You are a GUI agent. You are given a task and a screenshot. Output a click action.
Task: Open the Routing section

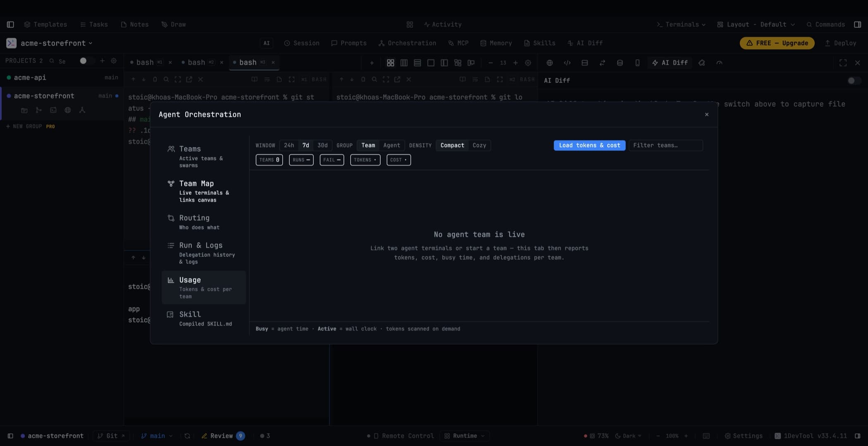[x=204, y=222]
